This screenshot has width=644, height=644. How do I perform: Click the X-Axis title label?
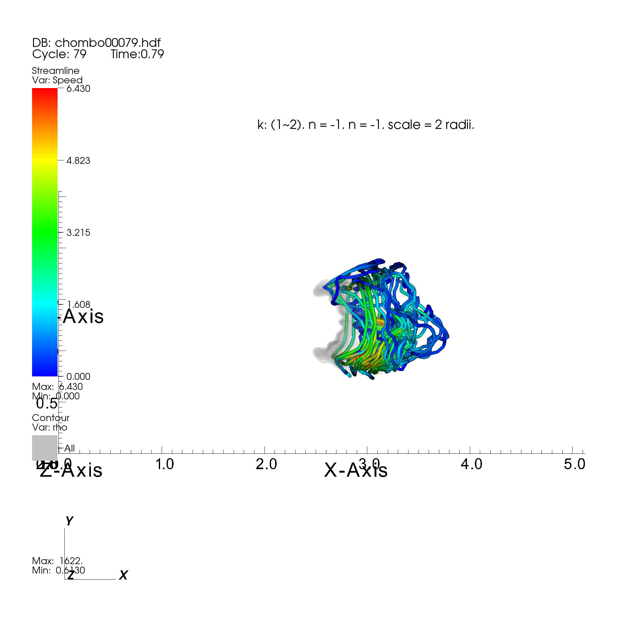click(355, 470)
